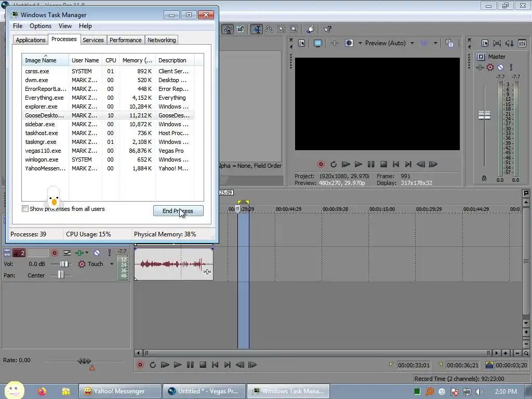Toggle Loop Playback in timeline transport bar
Viewport: 532px width, 399px height.
(x=153, y=365)
